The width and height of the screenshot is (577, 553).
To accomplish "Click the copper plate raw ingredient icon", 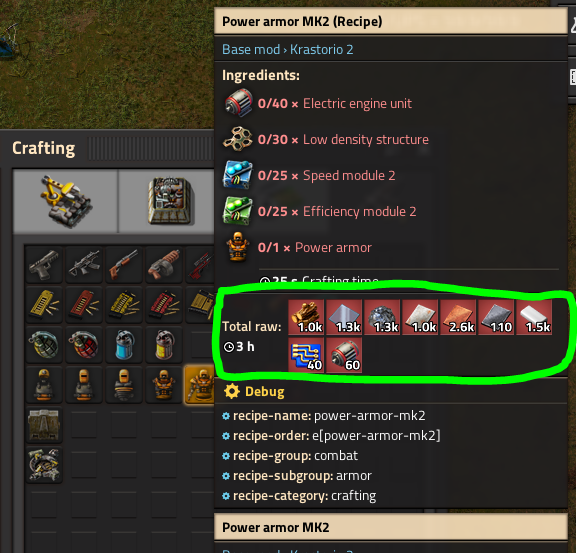I will 458,317.
